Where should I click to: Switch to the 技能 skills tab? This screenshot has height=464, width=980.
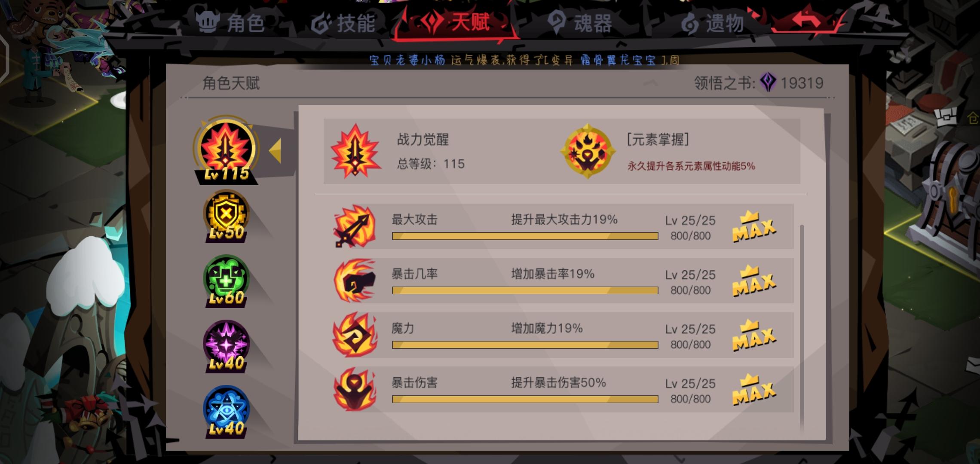point(343,23)
